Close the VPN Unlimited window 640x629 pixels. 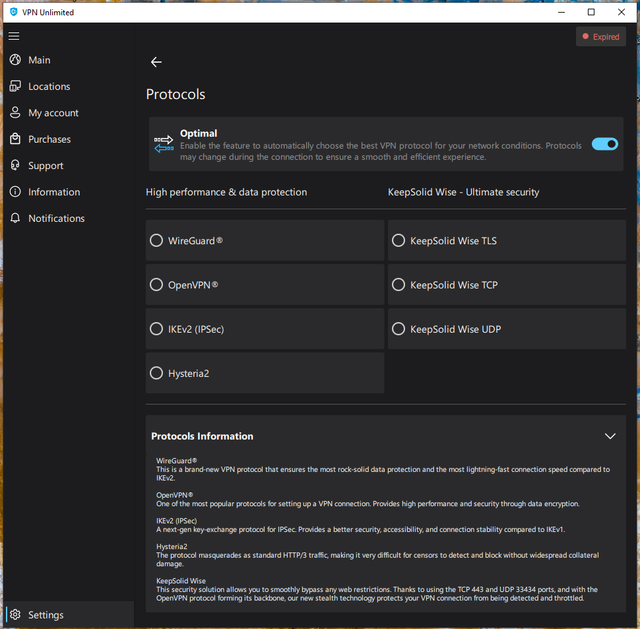(x=621, y=12)
